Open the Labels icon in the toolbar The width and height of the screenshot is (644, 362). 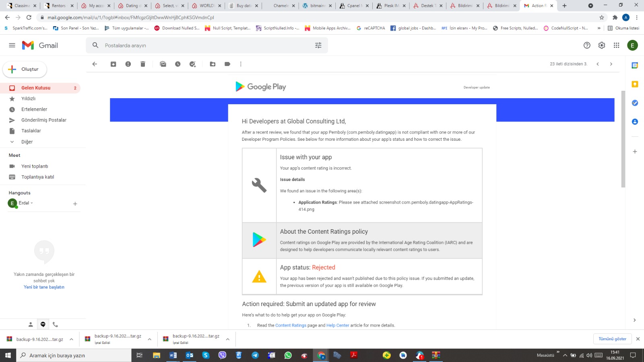227,64
